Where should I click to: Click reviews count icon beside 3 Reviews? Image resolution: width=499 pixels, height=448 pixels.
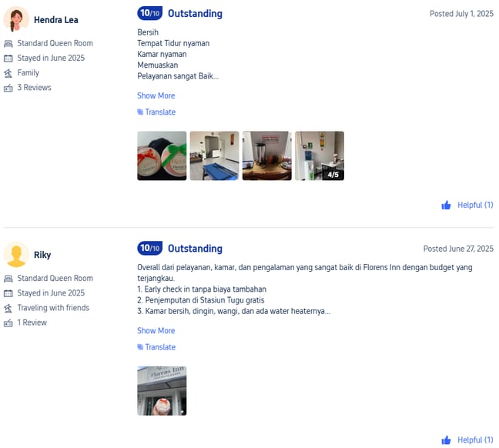coord(8,88)
